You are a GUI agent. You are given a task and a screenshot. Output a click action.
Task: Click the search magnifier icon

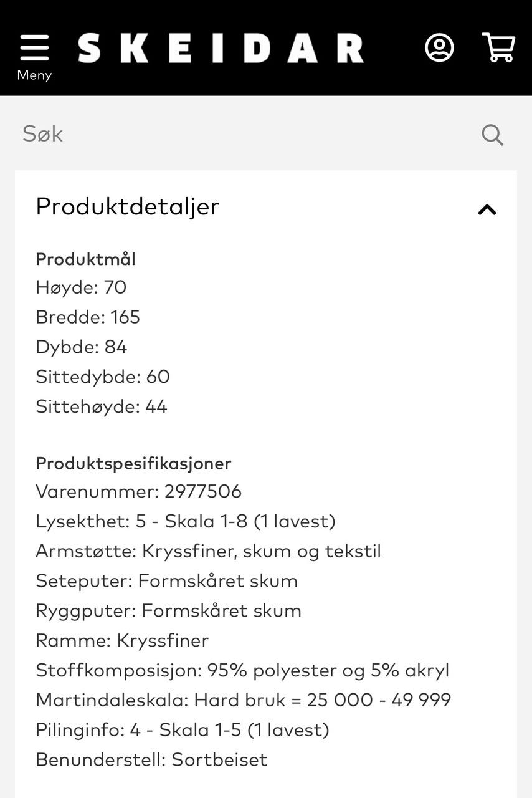point(492,134)
